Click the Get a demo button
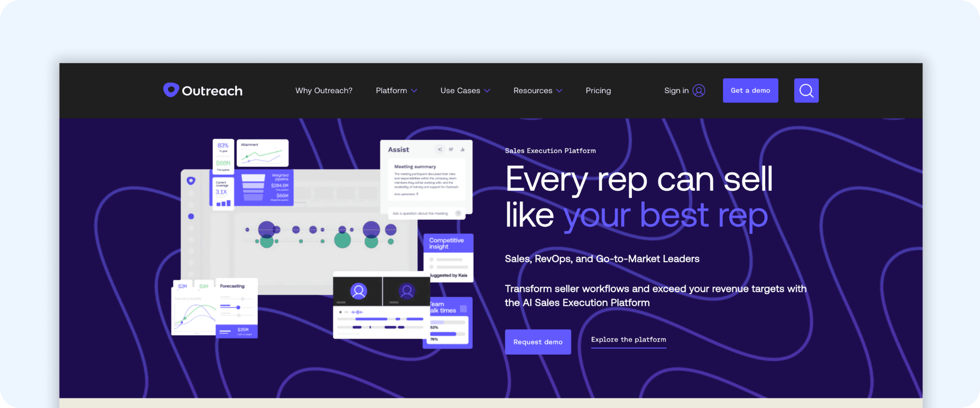This screenshot has height=408, width=980. coord(750,90)
